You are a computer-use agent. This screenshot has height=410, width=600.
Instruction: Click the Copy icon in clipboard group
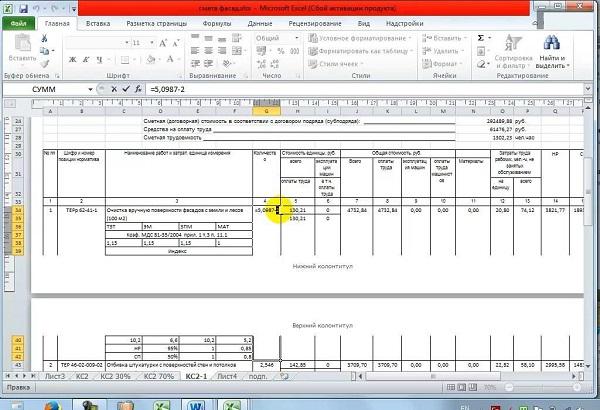pyautogui.click(x=45, y=51)
